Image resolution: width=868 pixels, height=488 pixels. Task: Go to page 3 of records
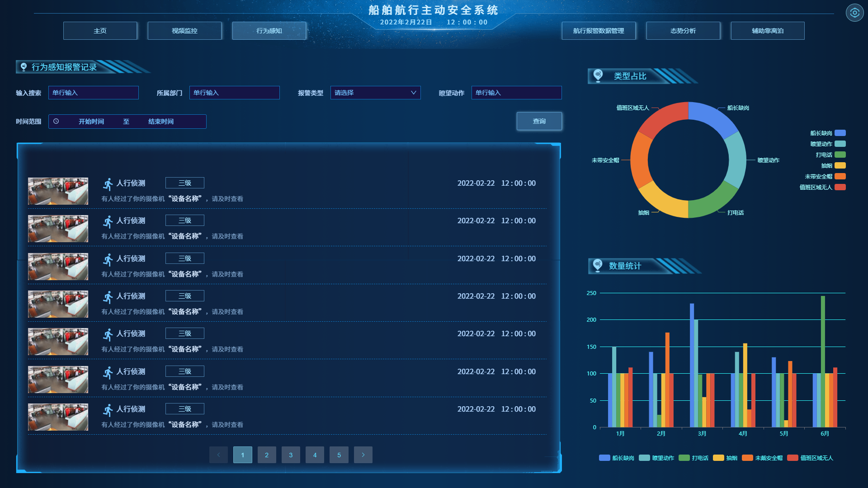tap(291, 455)
